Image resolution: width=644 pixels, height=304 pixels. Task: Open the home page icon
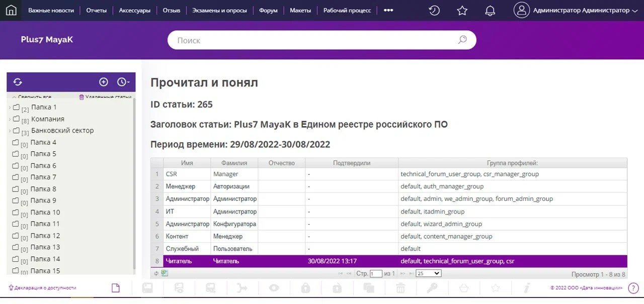coord(11,10)
